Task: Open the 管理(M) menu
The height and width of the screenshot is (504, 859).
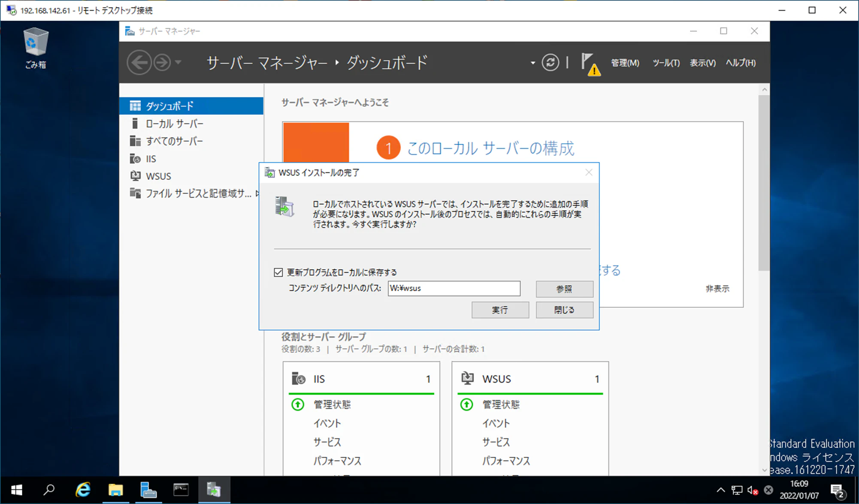Action: pyautogui.click(x=625, y=63)
